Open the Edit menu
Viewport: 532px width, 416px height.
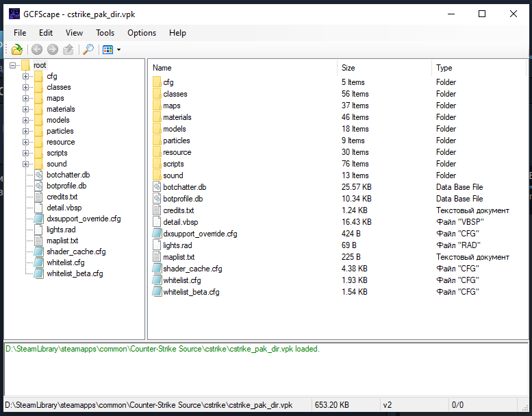45,33
